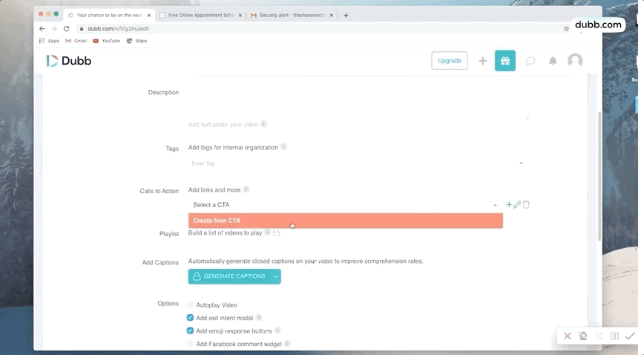
Task: Open the Maps bookmark
Action: [137, 41]
